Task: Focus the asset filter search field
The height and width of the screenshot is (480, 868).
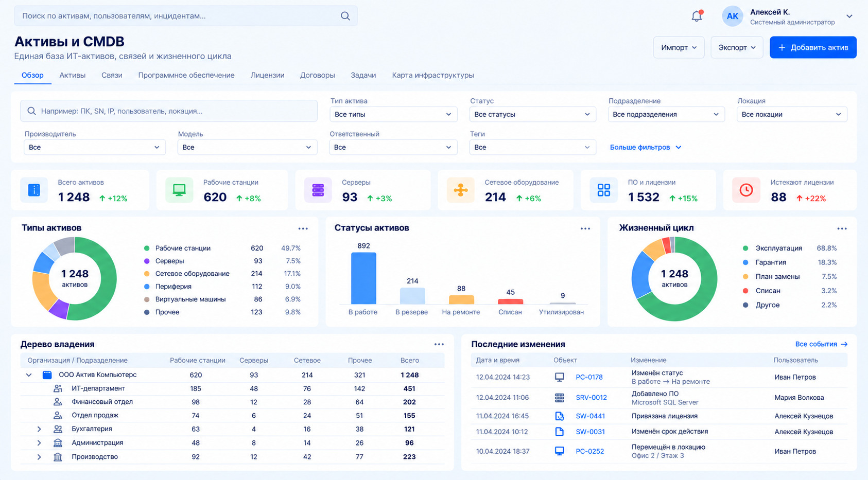Action: click(x=169, y=111)
